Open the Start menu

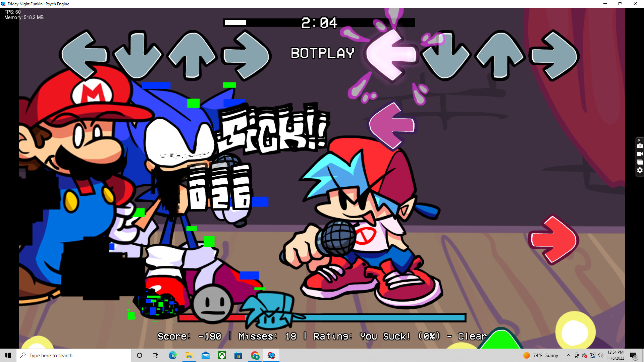(x=8, y=355)
